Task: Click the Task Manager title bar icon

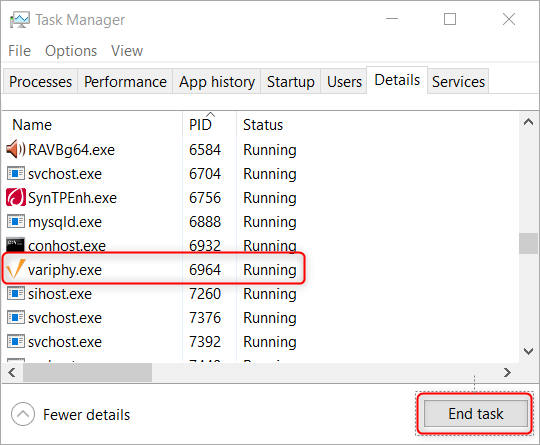Action: point(19,20)
